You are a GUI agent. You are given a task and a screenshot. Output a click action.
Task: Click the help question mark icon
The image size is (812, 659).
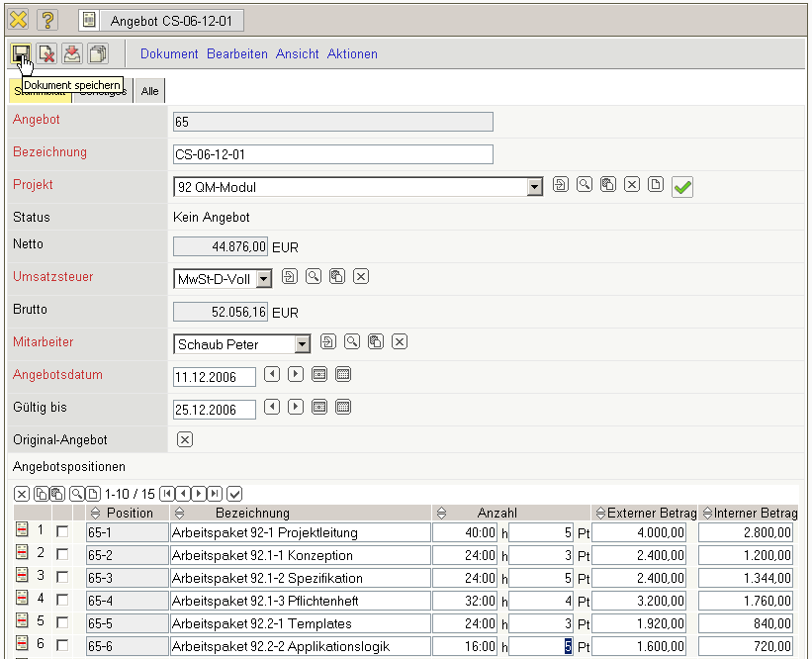pos(47,20)
